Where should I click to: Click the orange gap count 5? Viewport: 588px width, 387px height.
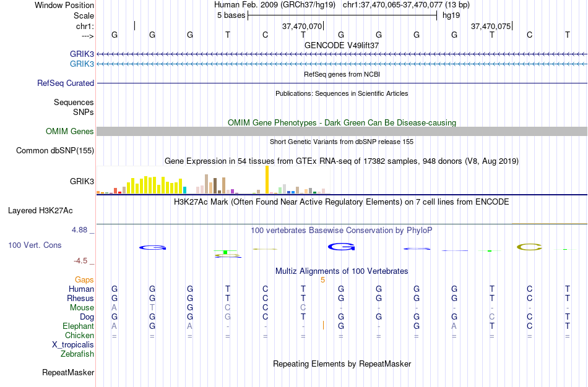click(322, 280)
